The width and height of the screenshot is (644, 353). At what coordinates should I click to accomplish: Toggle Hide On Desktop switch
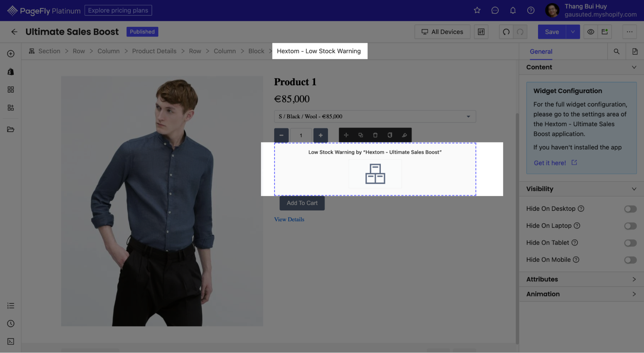(x=630, y=209)
